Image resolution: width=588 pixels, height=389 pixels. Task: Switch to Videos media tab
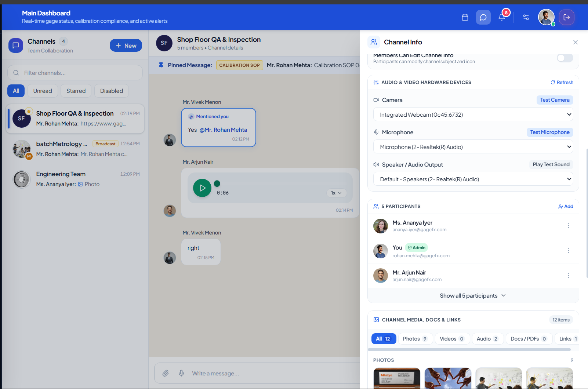(x=452, y=339)
